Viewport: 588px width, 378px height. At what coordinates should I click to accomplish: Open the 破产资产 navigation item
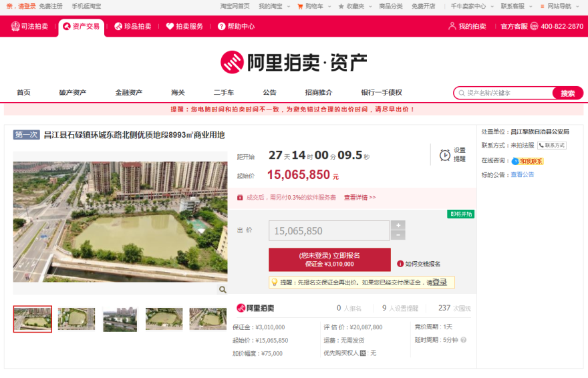(x=73, y=92)
